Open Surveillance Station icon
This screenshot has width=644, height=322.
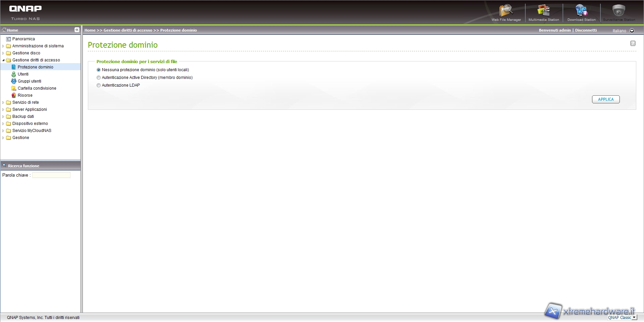click(619, 12)
